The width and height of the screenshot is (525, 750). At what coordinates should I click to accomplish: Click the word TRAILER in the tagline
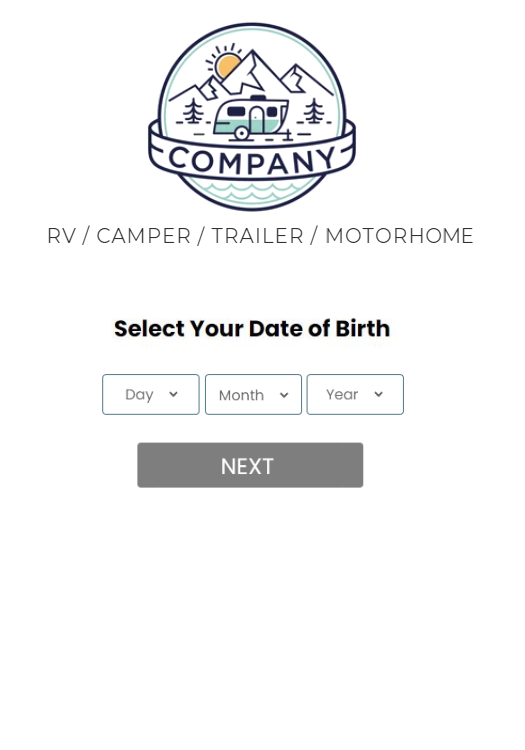pos(258,236)
